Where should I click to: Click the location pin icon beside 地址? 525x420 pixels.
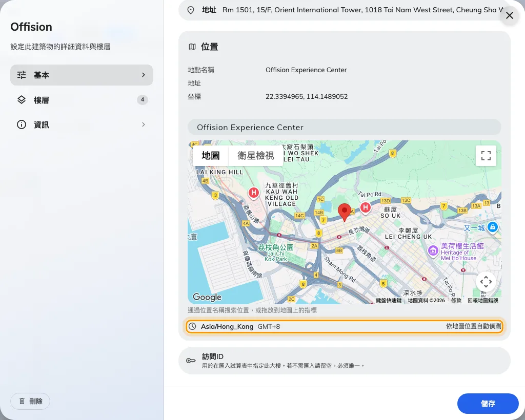pyautogui.click(x=191, y=10)
